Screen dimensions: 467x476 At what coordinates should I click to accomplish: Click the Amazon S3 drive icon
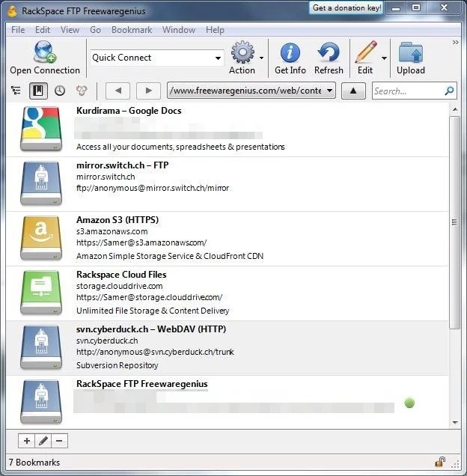[41, 238]
